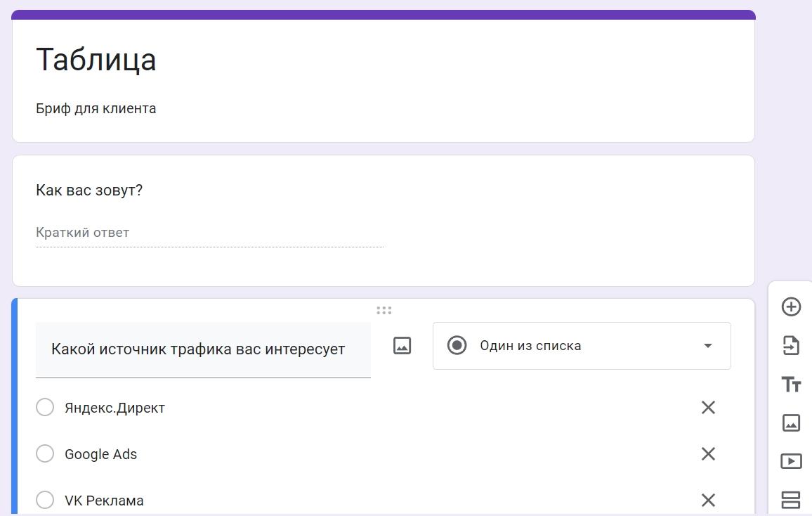Grab the six-dot drag handle on question
Viewport: 812px width, 516px height.
(x=384, y=310)
